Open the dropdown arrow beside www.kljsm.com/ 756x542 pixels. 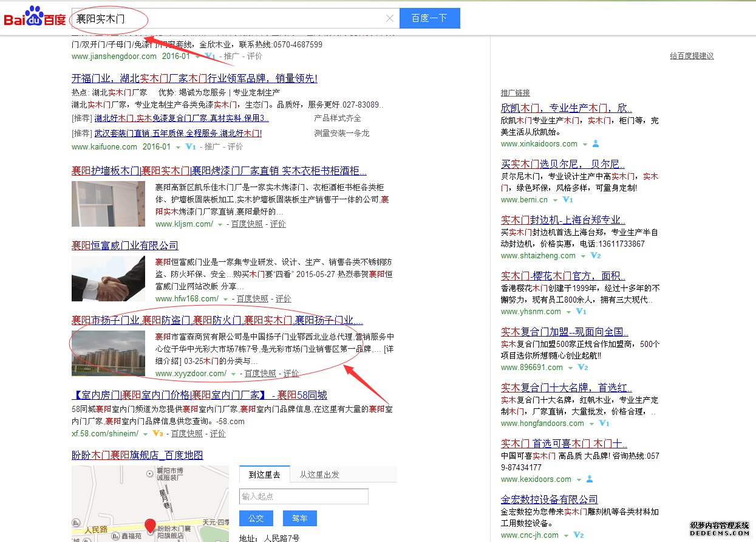220,225
